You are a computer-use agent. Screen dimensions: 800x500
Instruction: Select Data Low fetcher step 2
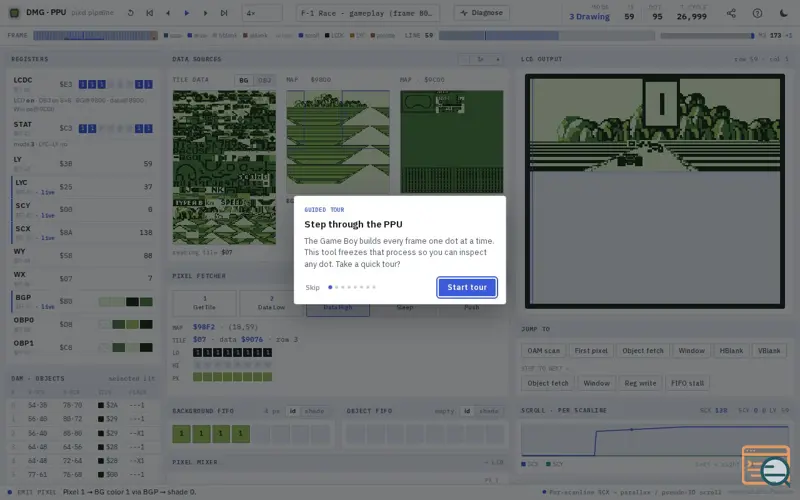pos(271,303)
